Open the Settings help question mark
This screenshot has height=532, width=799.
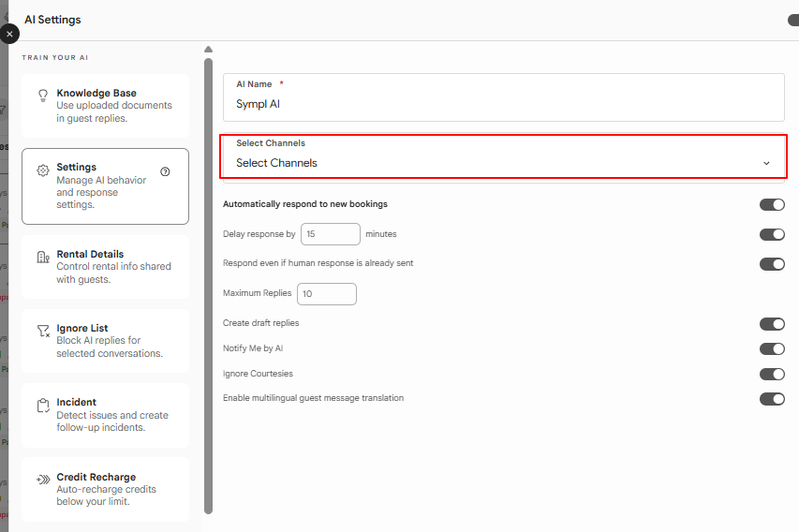(165, 171)
